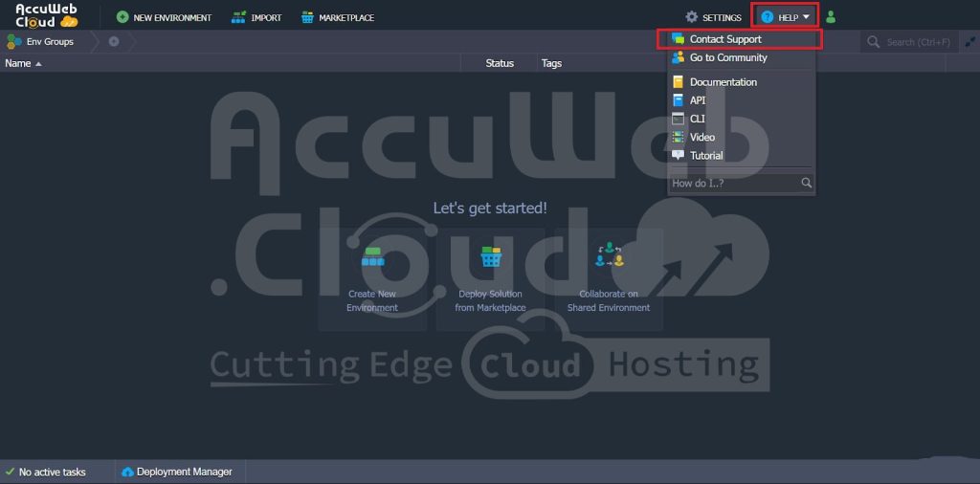Collapse the Help dropdown menu

coord(786,17)
